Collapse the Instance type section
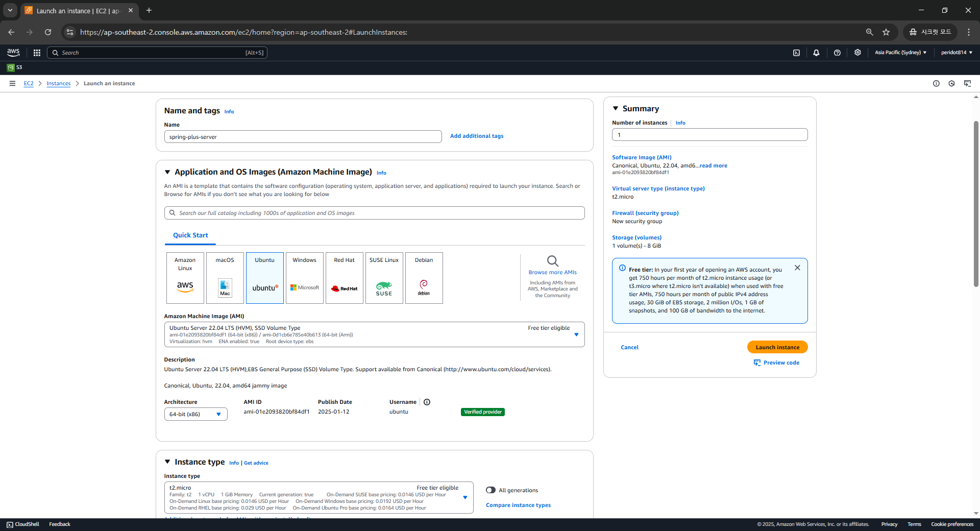Image resolution: width=980 pixels, height=531 pixels. (x=167, y=462)
